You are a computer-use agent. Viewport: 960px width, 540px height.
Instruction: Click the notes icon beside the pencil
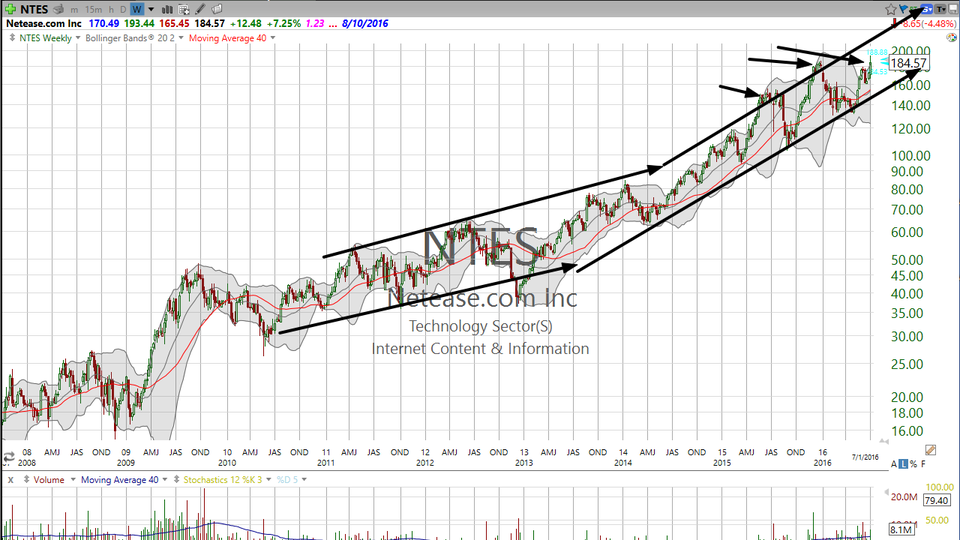coord(217,9)
